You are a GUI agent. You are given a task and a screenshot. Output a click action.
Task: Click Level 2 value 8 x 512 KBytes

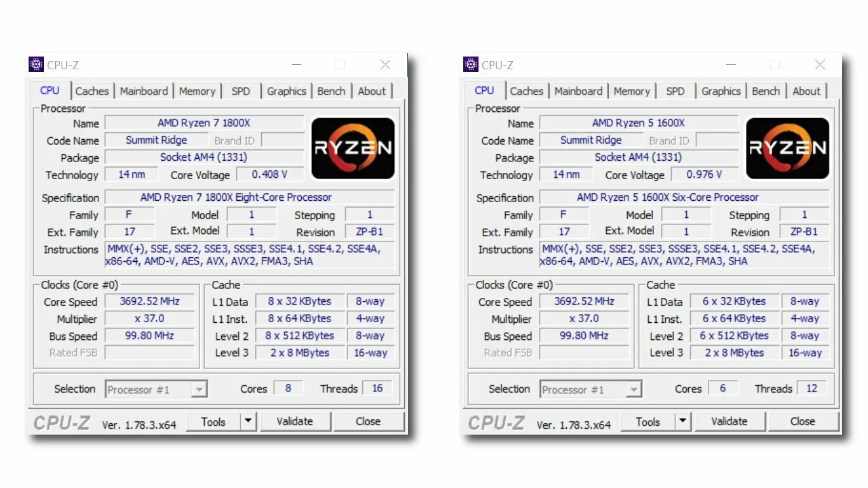tap(299, 335)
